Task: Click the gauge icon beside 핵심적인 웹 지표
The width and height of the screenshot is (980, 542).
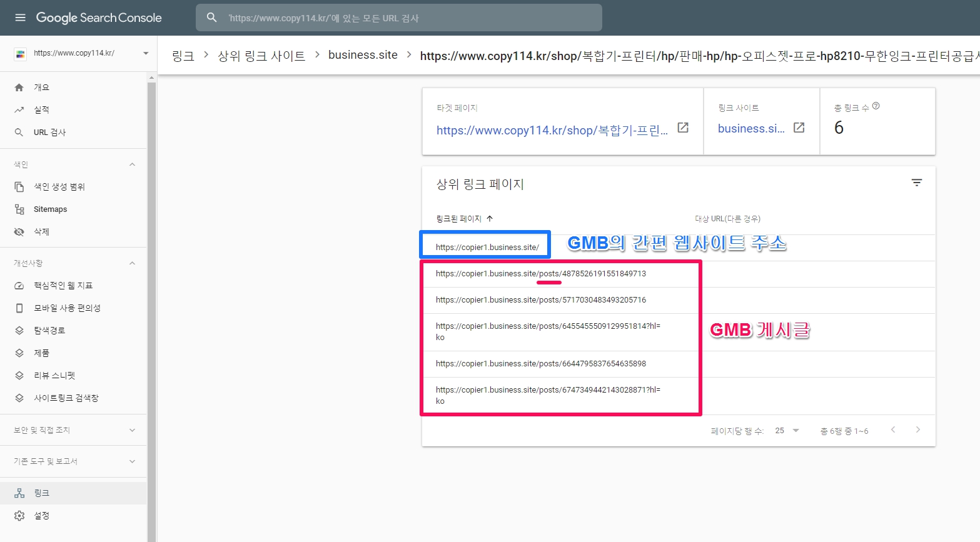Action: pos(19,286)
